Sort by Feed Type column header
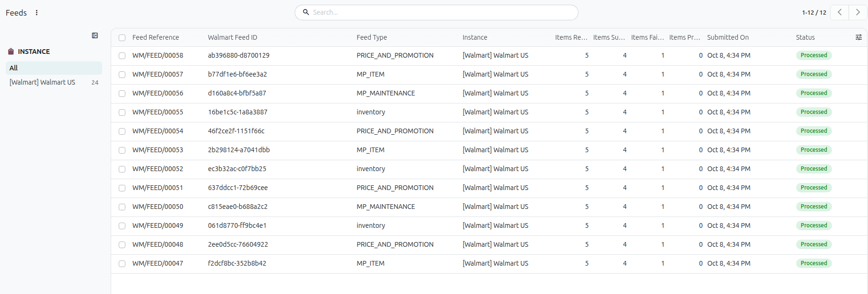868x294 pixels. 372,37
